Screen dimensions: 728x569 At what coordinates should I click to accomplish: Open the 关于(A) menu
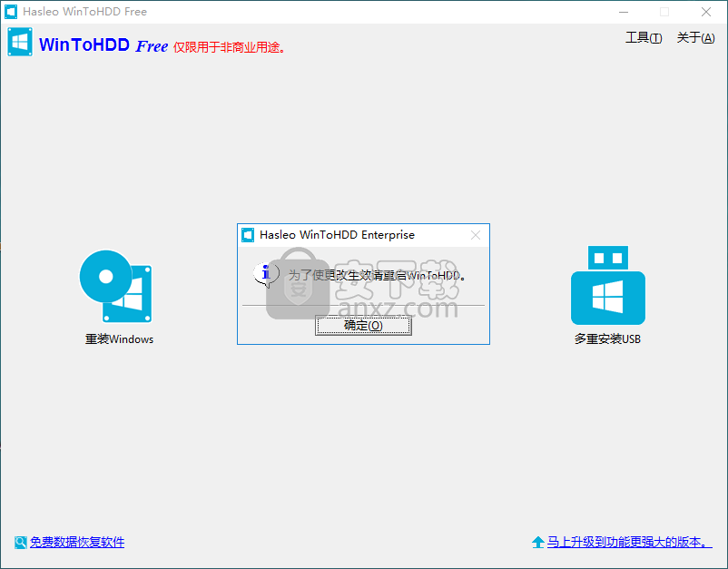695,37
